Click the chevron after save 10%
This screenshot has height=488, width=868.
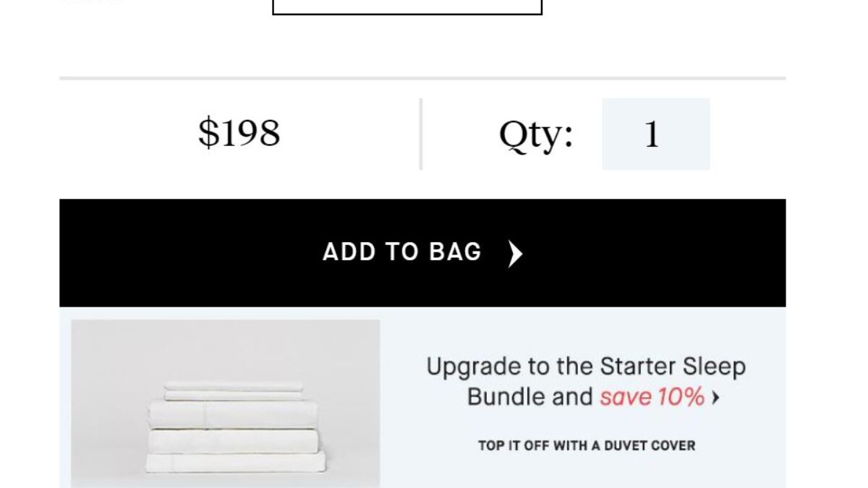[x=715, y=398]
